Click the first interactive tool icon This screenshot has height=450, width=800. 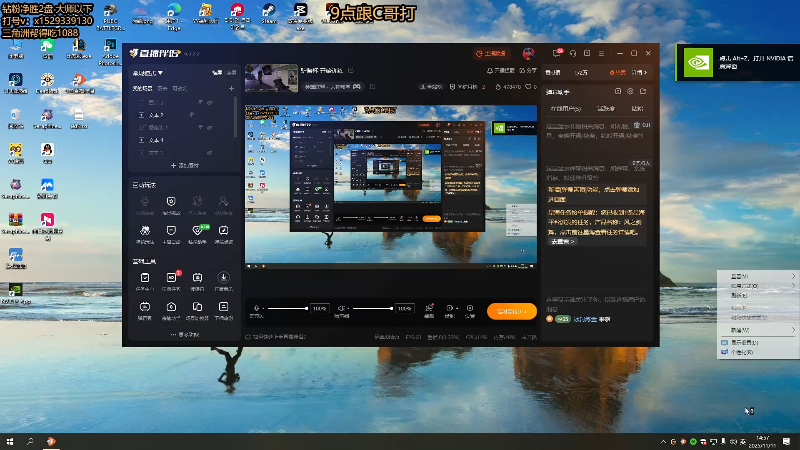(145, 202)
